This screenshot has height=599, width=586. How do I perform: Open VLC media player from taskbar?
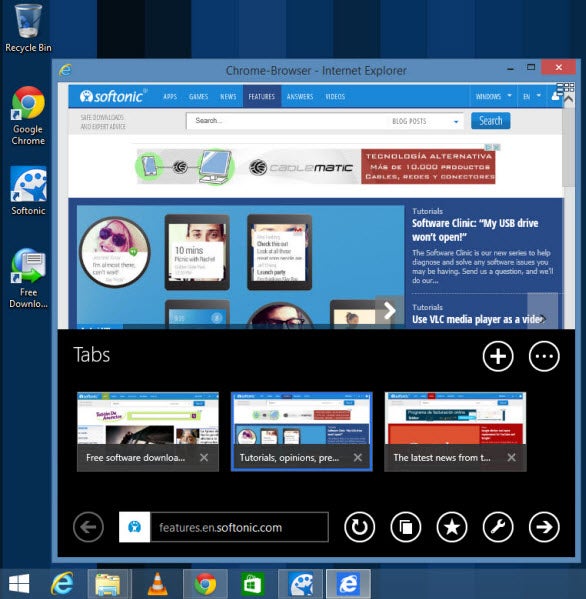click(157, 584)
